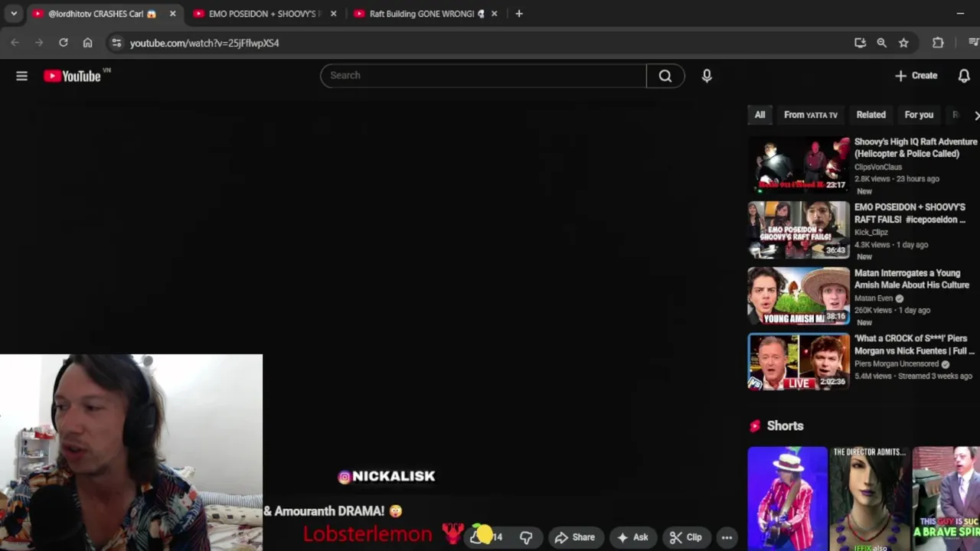Click the YouTube logo to go home
Image resolution: width=980 pixels, height=551 pixels.
point(72,76)
